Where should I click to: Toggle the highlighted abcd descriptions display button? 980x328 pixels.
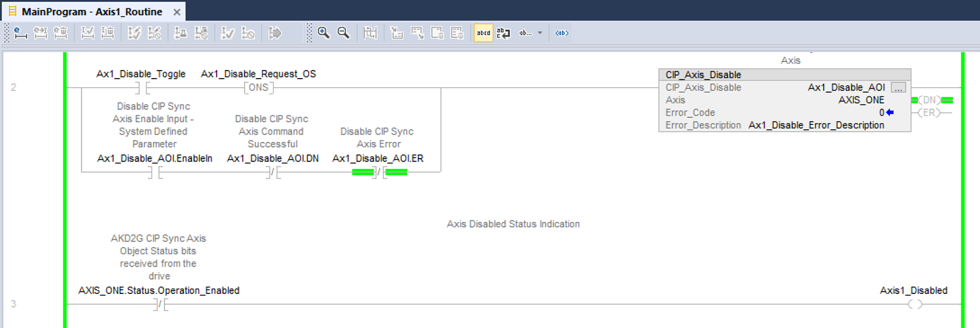483,33
